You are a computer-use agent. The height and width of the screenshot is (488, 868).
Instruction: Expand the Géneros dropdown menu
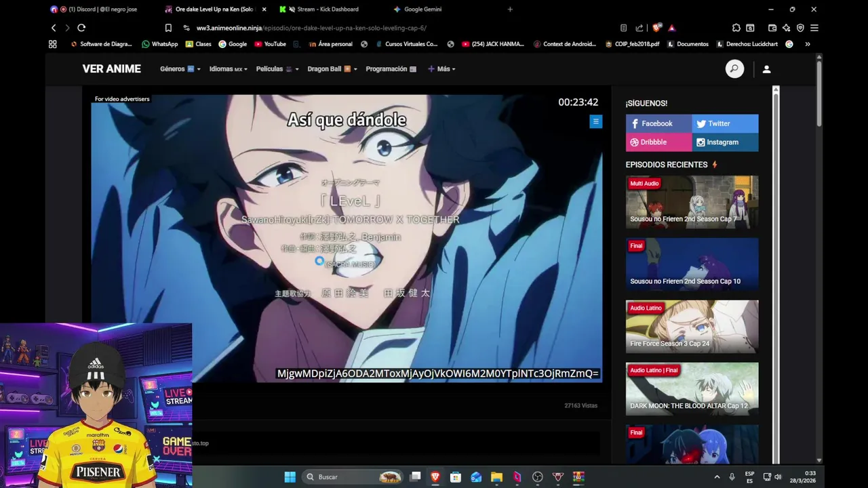point(180,68)
